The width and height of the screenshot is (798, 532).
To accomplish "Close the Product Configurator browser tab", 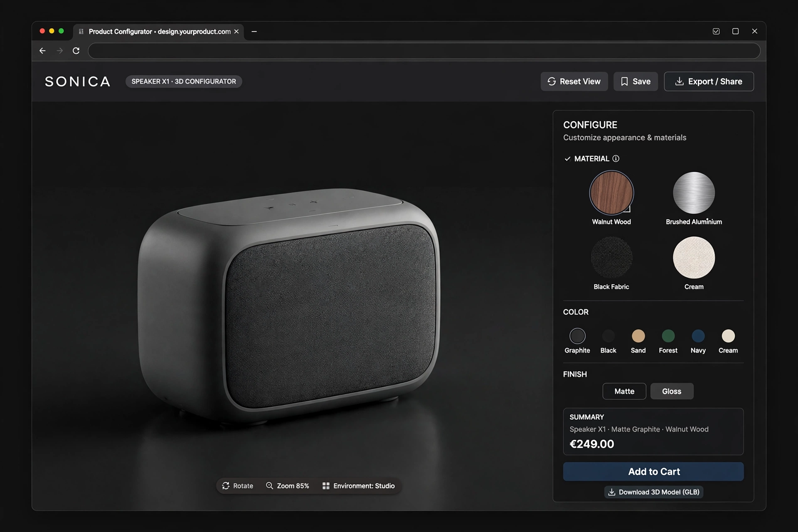I will click(236, 32).
